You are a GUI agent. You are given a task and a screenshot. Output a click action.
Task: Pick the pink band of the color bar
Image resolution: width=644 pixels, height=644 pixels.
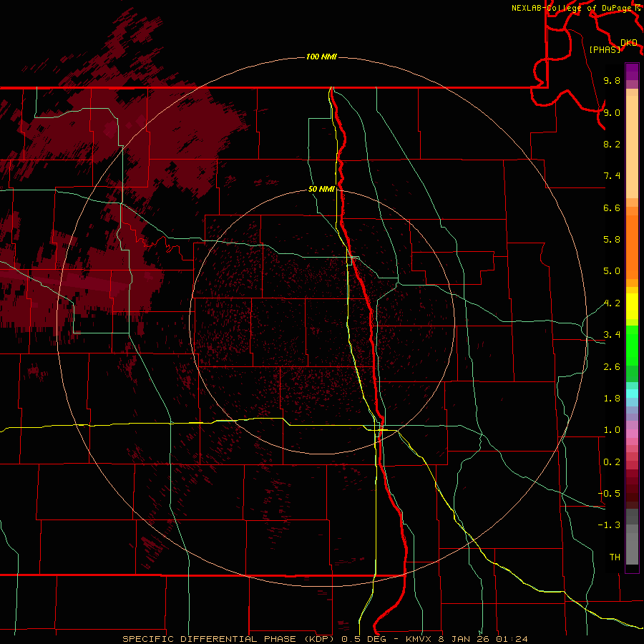click(632, 434)
